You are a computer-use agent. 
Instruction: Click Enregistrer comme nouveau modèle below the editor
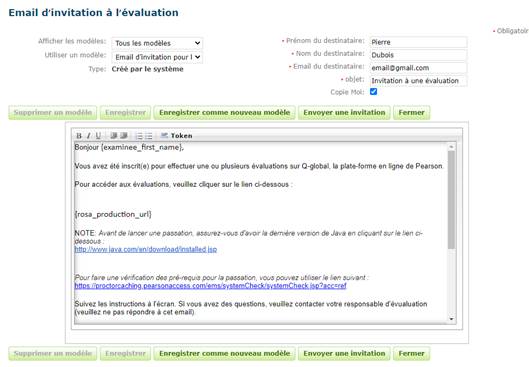click(x=224, y=354)
